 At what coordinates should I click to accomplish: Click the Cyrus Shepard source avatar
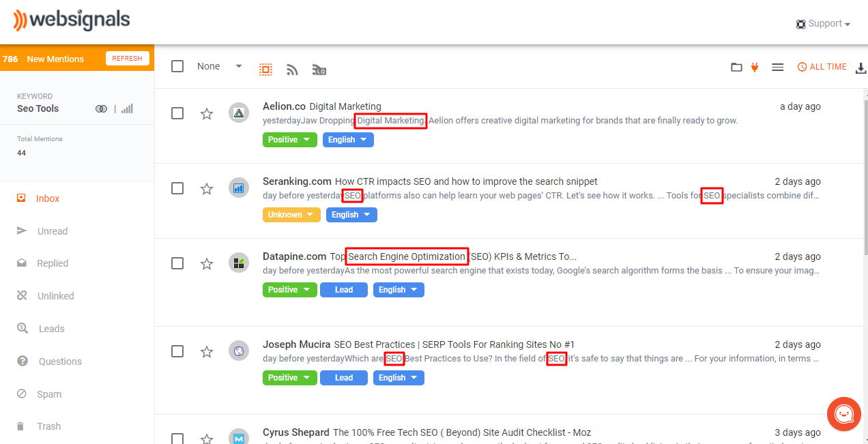(x=239, y=439)
